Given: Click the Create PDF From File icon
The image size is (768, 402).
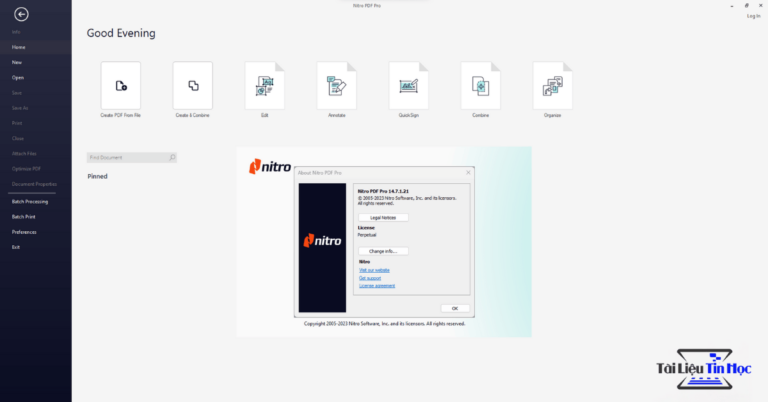Looking at the screenshot, I should point(120,86).
